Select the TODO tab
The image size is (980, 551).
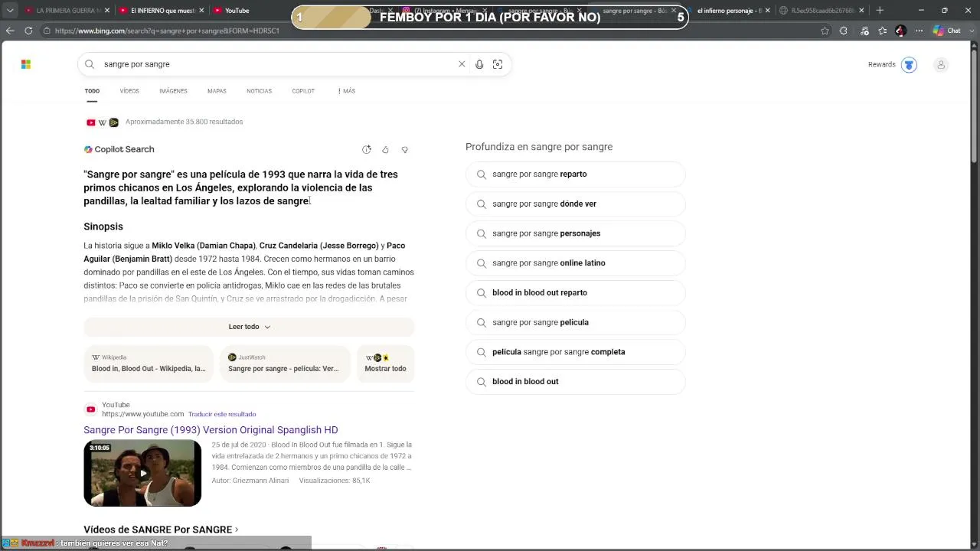coord(92,91)
